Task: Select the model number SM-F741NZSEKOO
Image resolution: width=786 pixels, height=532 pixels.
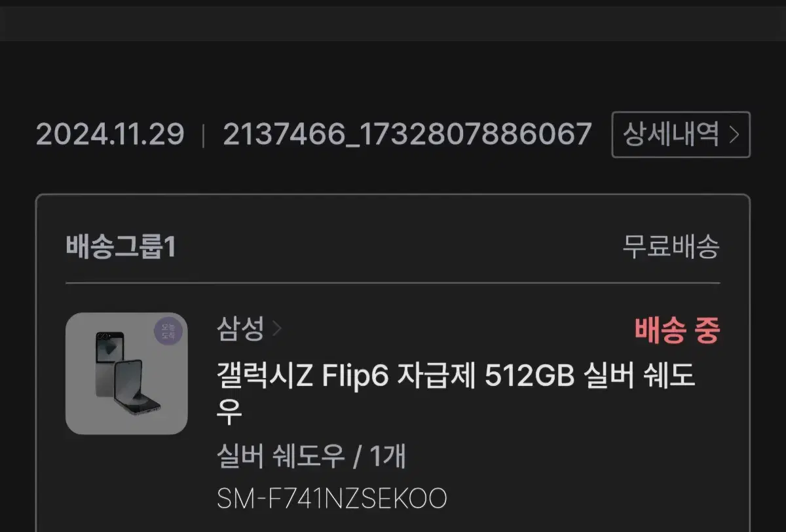Action: coord(332,499)
